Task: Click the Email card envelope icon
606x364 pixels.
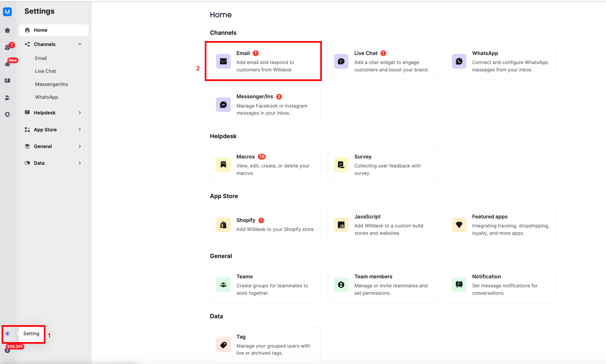Action: (223, 61)
